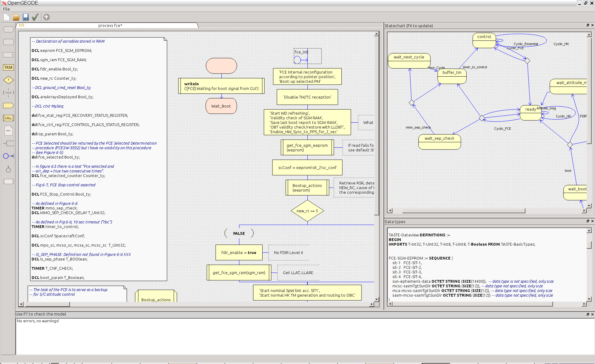Select the procedure CALL symbol tool
This screenshot has width=595, height=364.
pos(8,118)
